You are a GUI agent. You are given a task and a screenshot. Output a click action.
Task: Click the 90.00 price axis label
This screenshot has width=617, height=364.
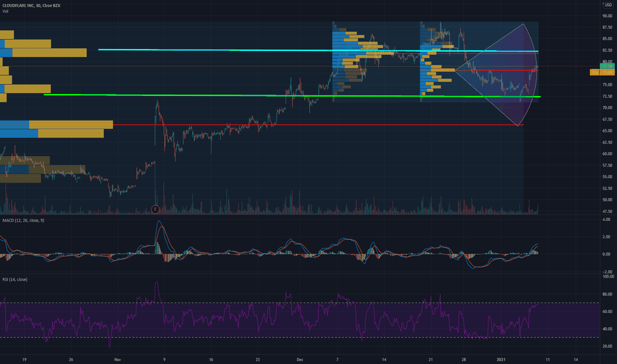tap(607, 16)
